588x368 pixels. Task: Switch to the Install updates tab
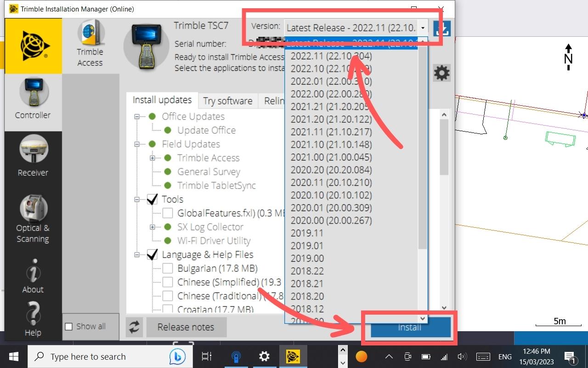tap(162, 100)
